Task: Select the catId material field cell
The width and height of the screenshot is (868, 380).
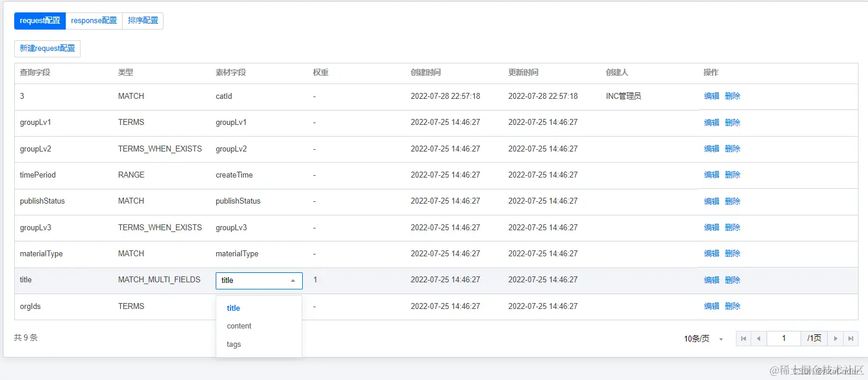Action: (x=224, y=96)
